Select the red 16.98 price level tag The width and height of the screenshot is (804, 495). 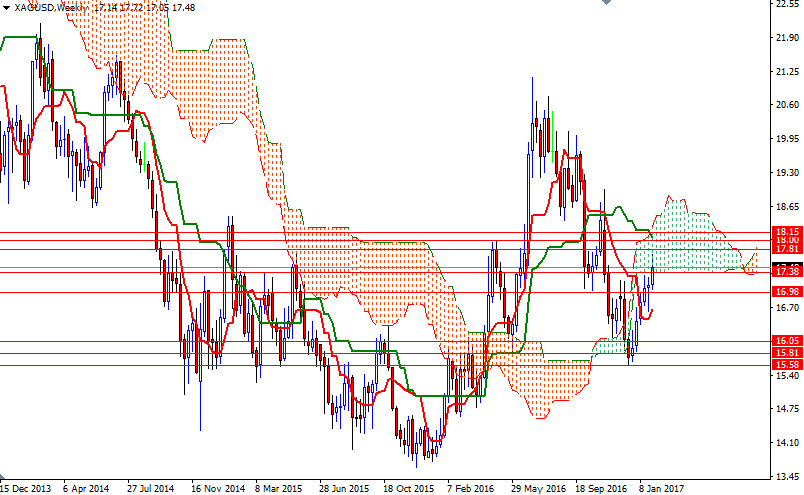click(x=787, y=292)
